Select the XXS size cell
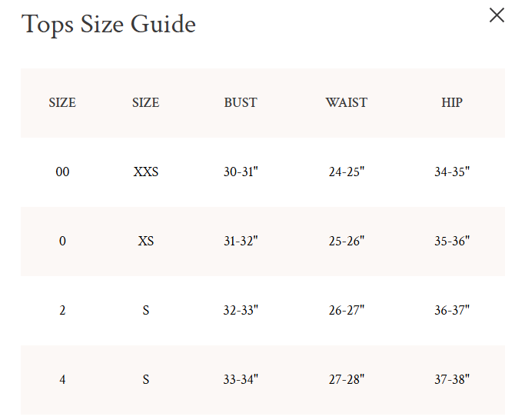515x420 pixels. click(145, 172)
